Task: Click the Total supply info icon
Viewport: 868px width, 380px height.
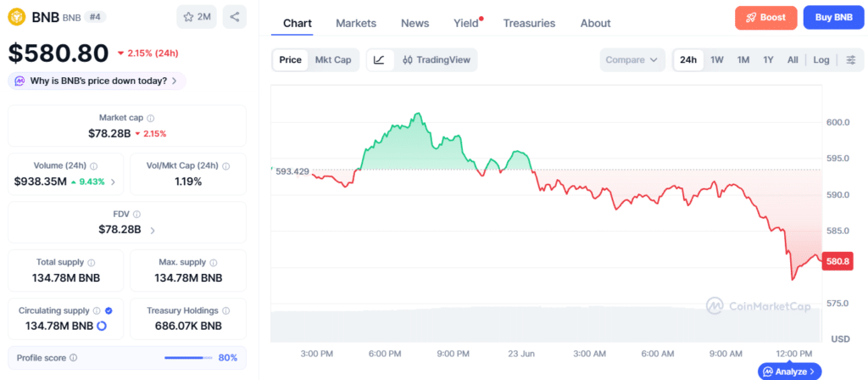Action: point(92,263)
